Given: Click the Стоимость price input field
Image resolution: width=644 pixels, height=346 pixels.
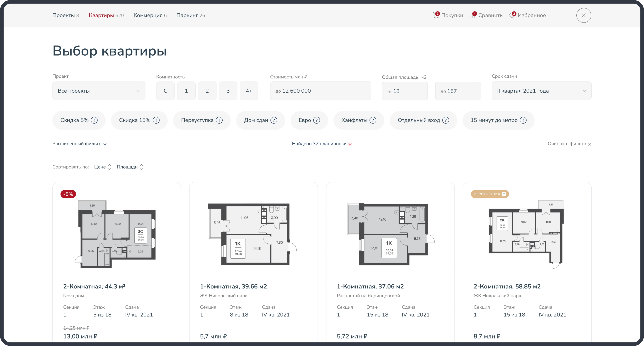Looking at the screenshot, I should (x=320, y=91).
